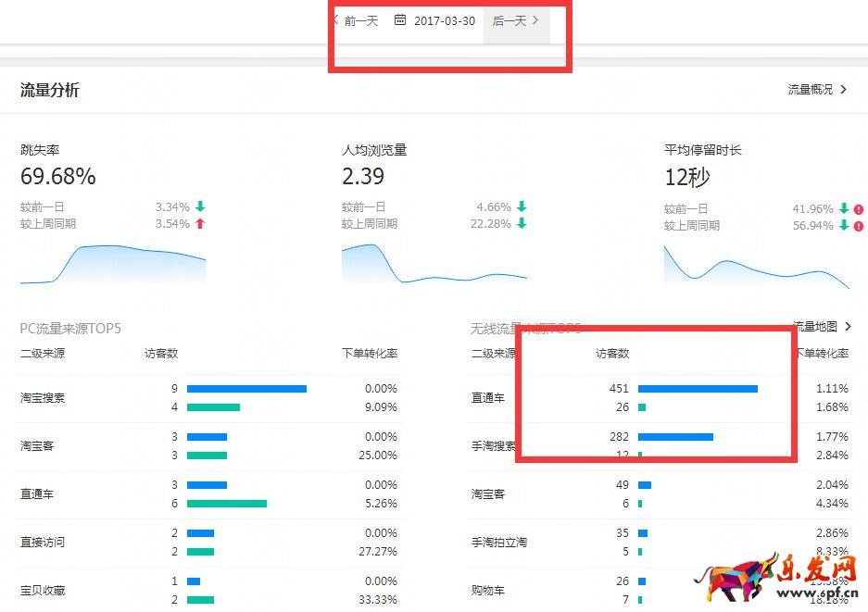The height and width of the screenshot is (612, 868).
Task: Click red alert icon next to 41.96%
Action: pyautogui.click(x=859, y=209)
